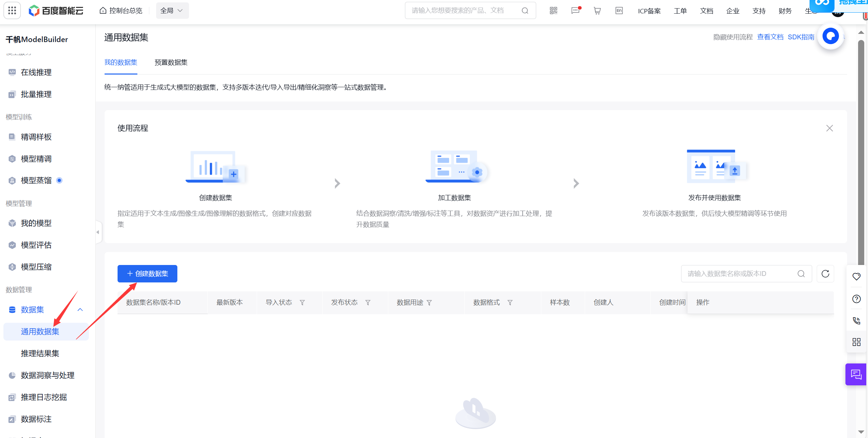This screenshot has width=868, height=438.
Task: Refresh the dataset list
Action: pyautogui.click(x=825, y=274)
